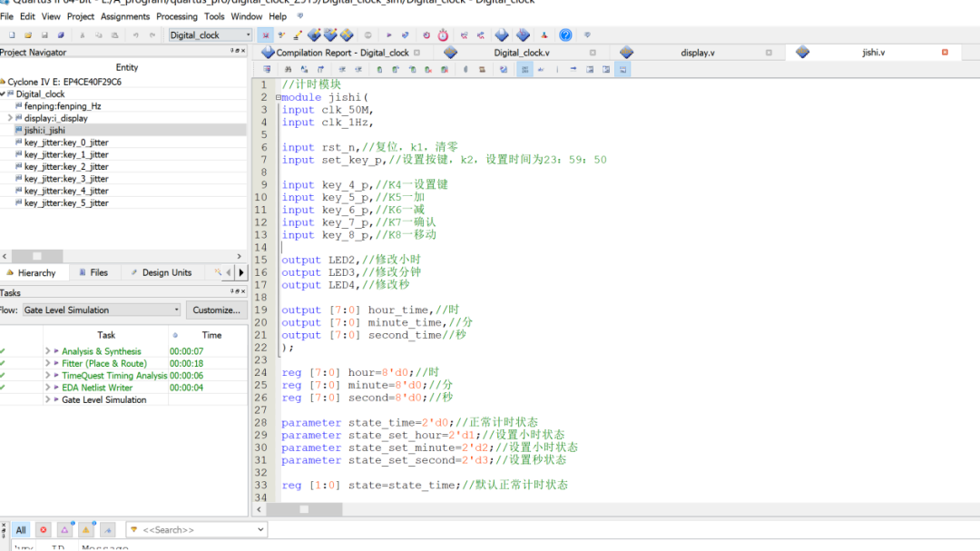Viewport: 980px width, 551px height.
Task: Toggle the warning messages filter button
Action: click(86, 530)
